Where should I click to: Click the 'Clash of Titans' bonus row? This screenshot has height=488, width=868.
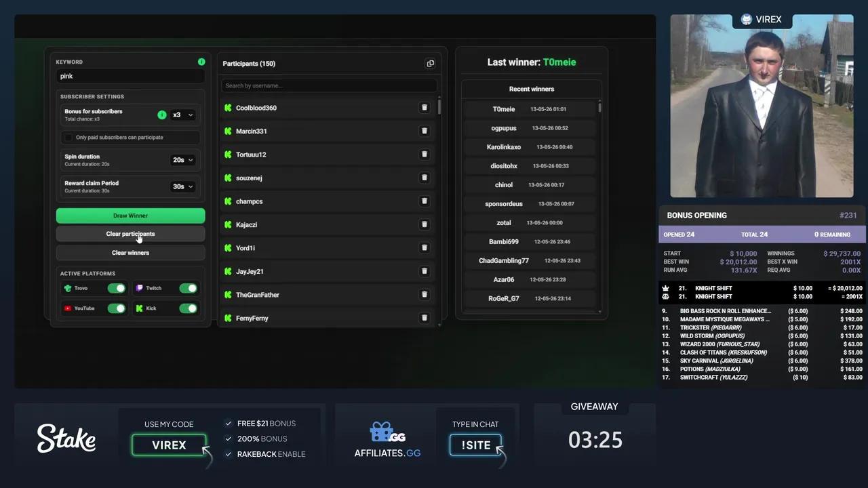pyautogui.click(x=762, y=352)
